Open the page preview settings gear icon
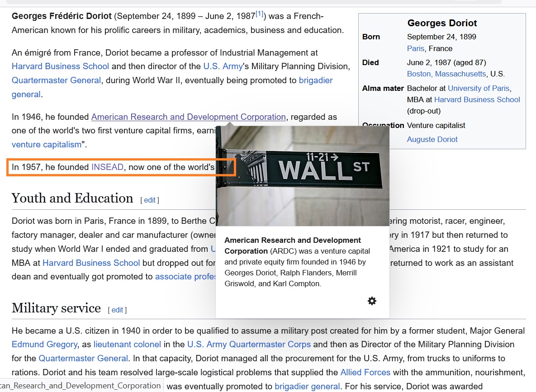This screenshot has width=536, height=392. (372, 301)
